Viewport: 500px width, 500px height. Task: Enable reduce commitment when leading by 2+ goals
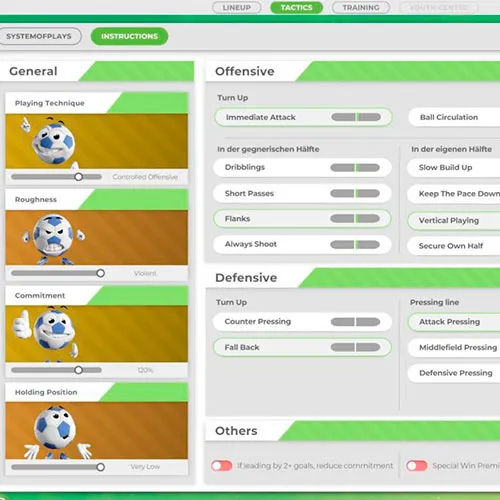click(x=222, y=466)
